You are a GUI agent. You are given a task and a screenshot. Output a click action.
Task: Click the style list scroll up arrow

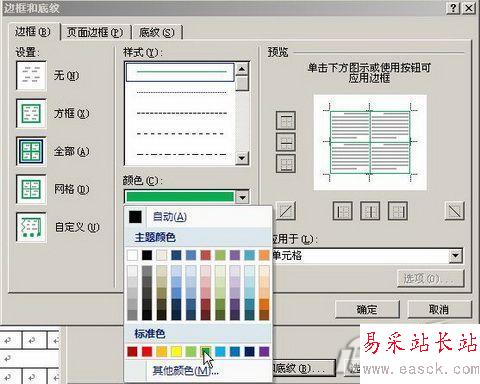tap(242, 69)
